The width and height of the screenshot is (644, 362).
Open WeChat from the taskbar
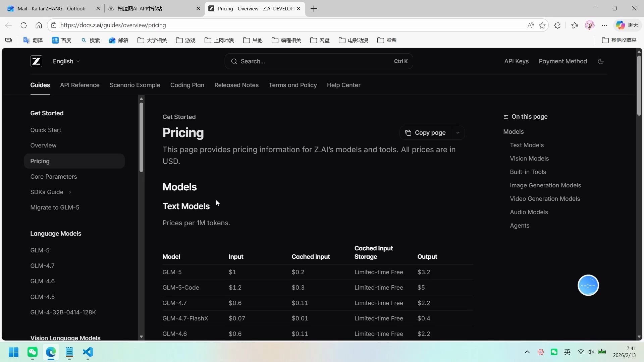click(x=33, y=352)
